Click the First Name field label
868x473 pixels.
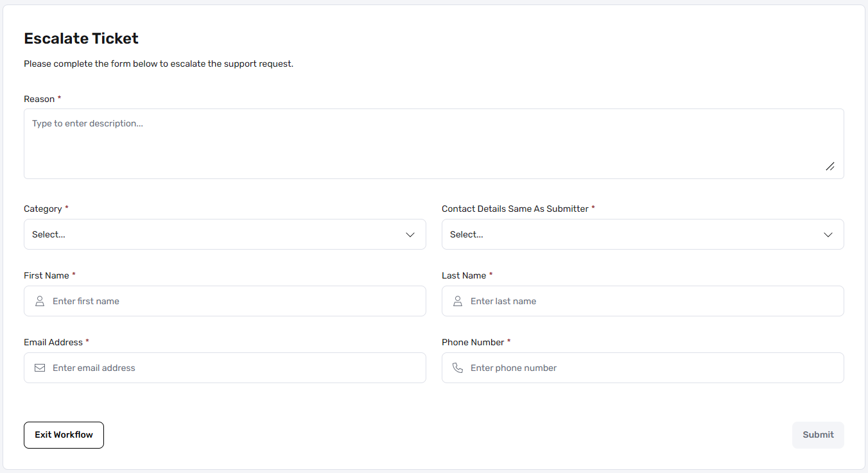(x=46, y=275)
